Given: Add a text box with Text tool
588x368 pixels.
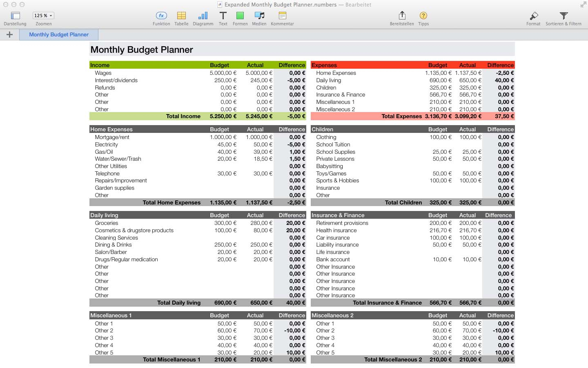Looking at the screenshot, I should [223, 16].
